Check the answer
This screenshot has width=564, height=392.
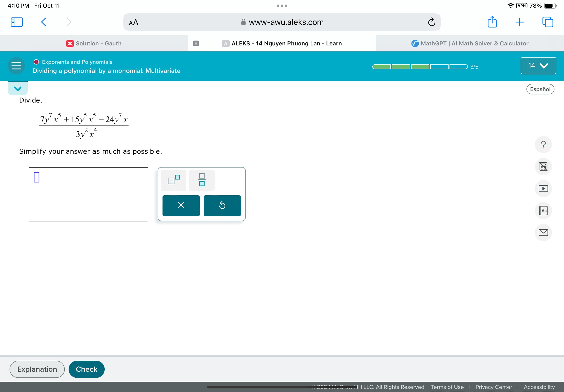(87, 369)
